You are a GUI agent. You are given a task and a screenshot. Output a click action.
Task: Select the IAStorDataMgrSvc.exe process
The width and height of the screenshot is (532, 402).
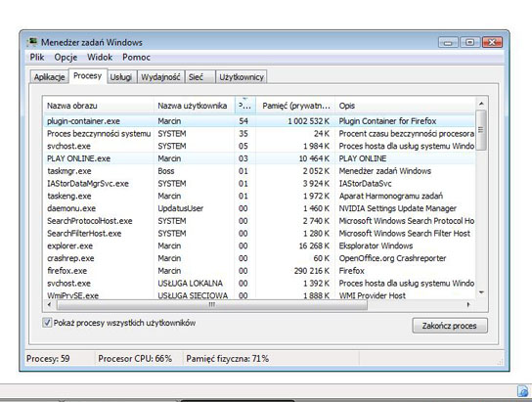coord(259,184)
